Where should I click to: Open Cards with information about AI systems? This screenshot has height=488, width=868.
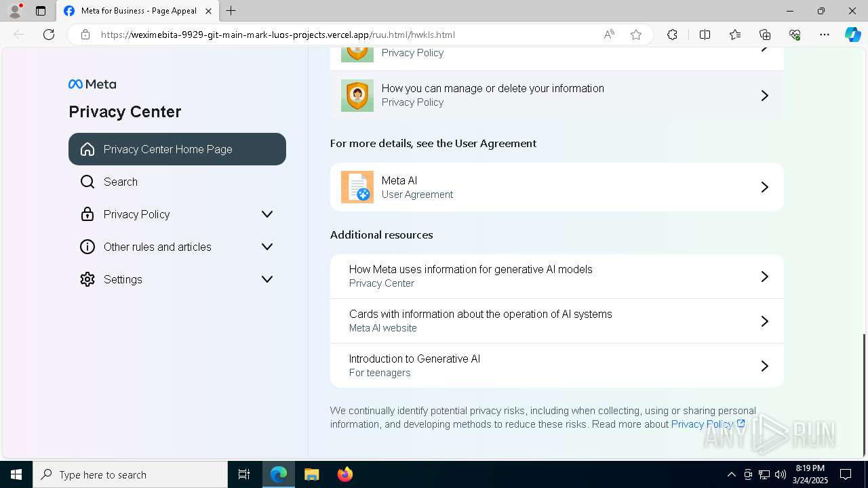557,321
